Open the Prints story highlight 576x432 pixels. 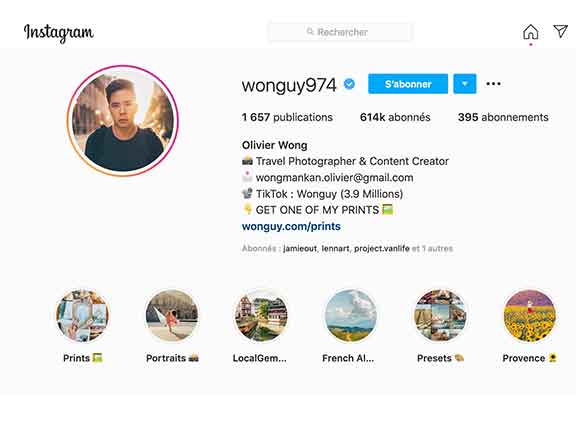pyautogui.click(x=82, y=316)
